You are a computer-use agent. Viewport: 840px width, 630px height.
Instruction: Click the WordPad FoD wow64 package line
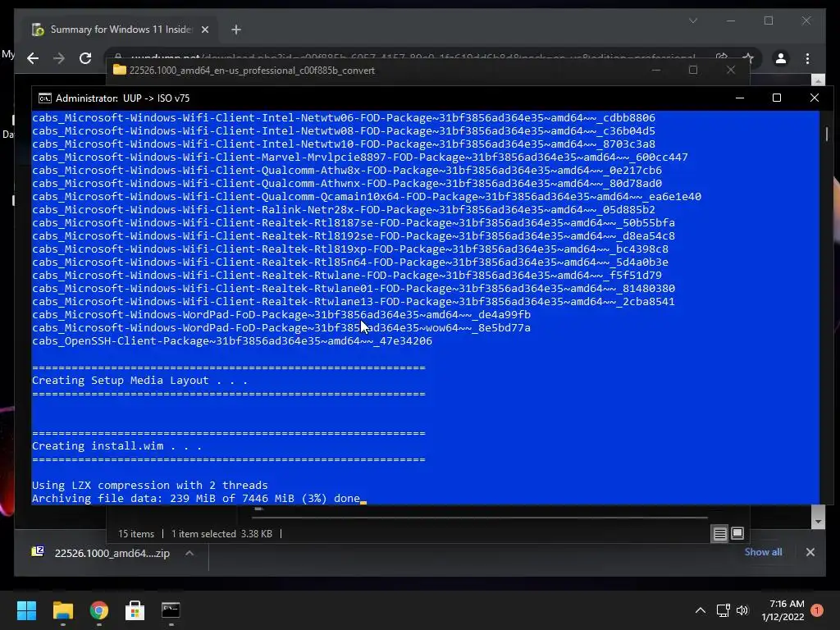[x=281, y=328]
